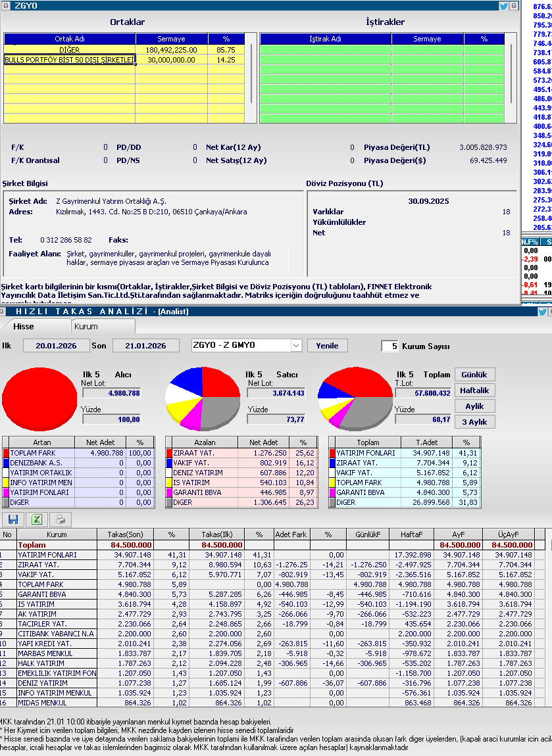552x756 pixels.
Task: Select the 3 Aylık period button
Action: click(474, 422)
